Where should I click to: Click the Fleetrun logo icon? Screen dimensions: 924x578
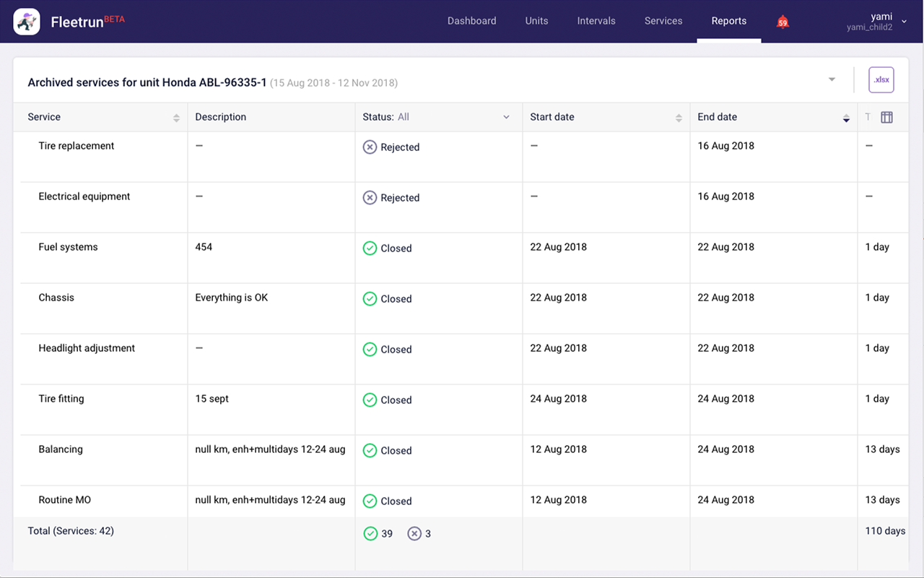[x=27, y=22]
